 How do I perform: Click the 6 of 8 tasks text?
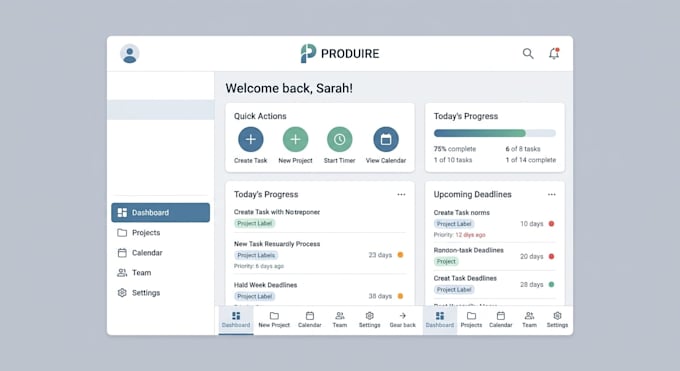[x=523, y=149]
